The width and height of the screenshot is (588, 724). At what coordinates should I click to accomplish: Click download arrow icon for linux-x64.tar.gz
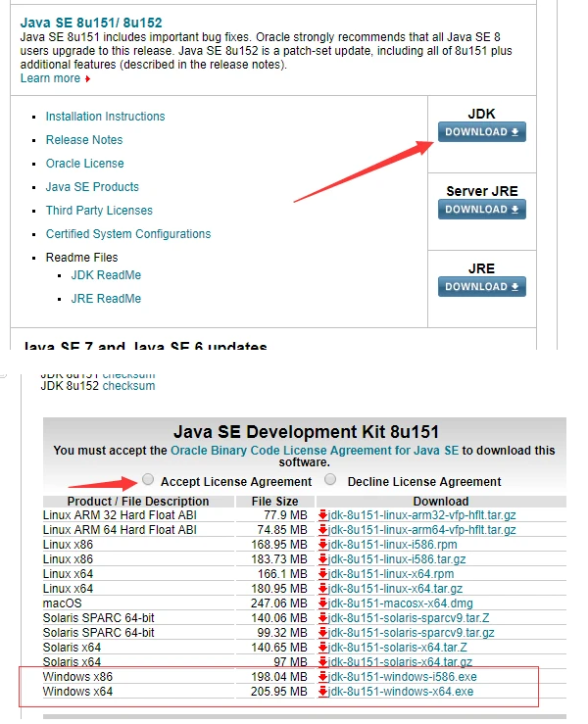(322, 589)
